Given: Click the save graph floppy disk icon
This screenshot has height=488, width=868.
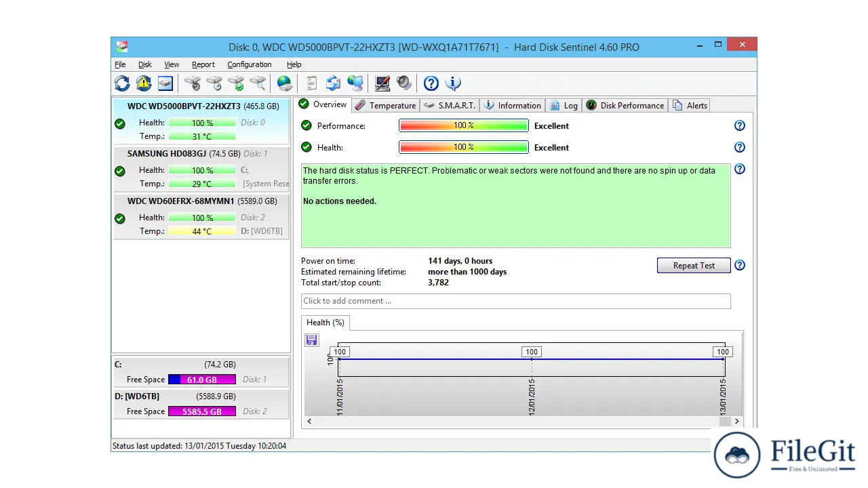Looking at the screenshot, I should (312, 340).
